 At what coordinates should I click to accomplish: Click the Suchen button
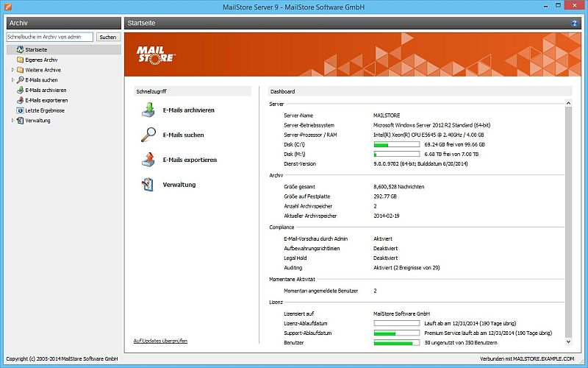(x=108, y=37)
